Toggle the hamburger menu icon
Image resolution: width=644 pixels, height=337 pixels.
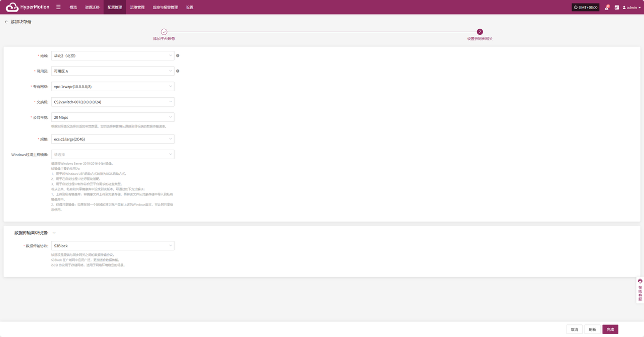(58, 7)
